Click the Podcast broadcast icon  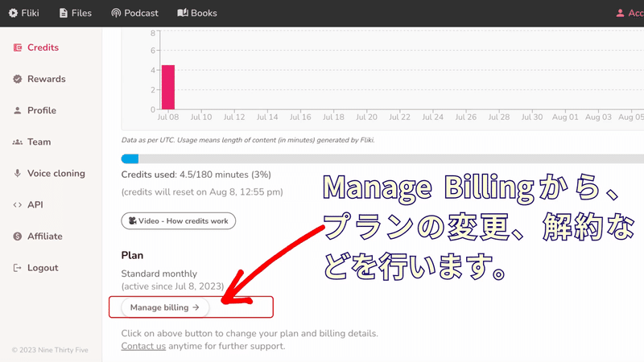(116, 13)
